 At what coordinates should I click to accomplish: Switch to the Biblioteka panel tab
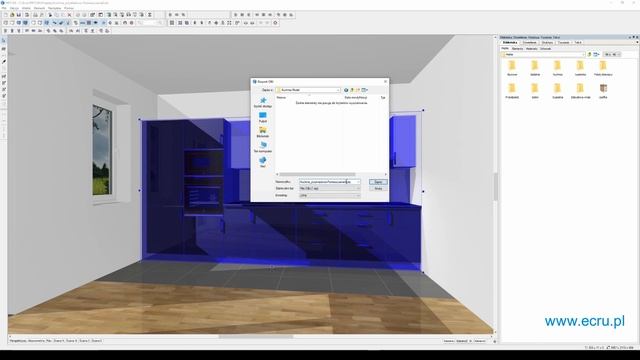(x=510, y=42)
